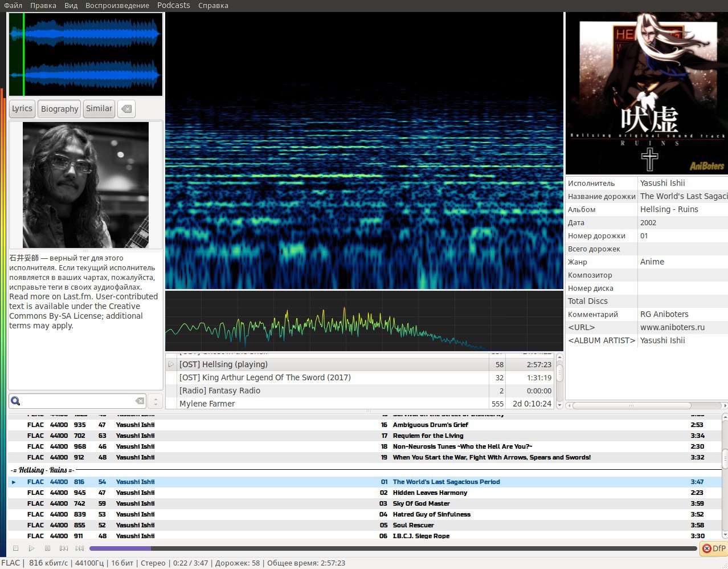Viewport: 728px width, 569px height.
Task: Select the Mylene Farmer playlist
Action: (207, 404)
